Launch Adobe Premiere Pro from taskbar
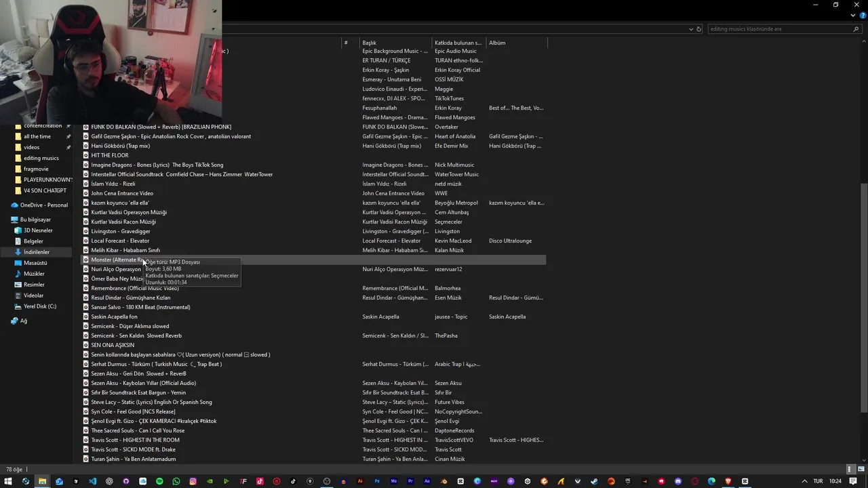Viewport: 868px width, 488px height. coord(410,481)
